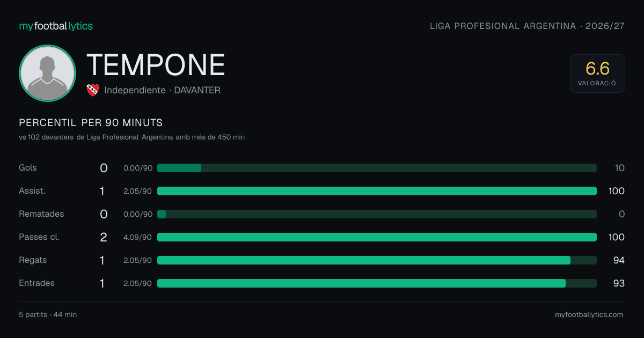Click the 94 Regats percentile number
644x338 pixels.
619,260
